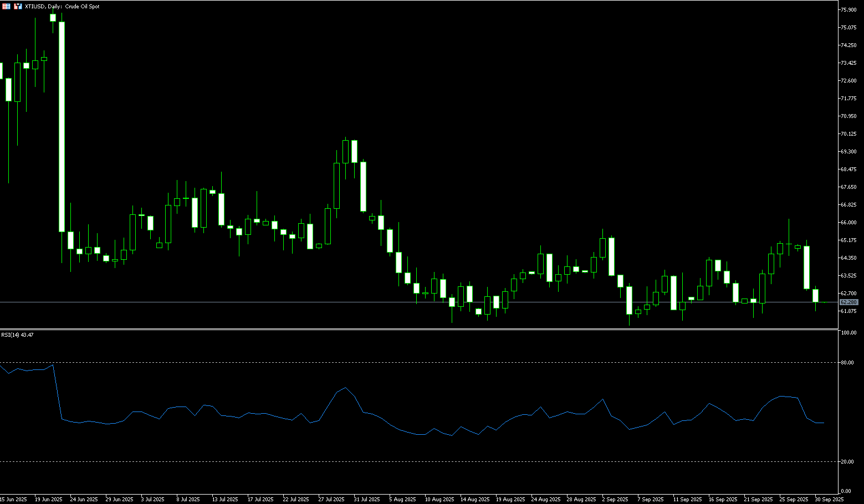Click the 80.00 RSI level label
Screen dimensions: 864x504
pos(847,363)
